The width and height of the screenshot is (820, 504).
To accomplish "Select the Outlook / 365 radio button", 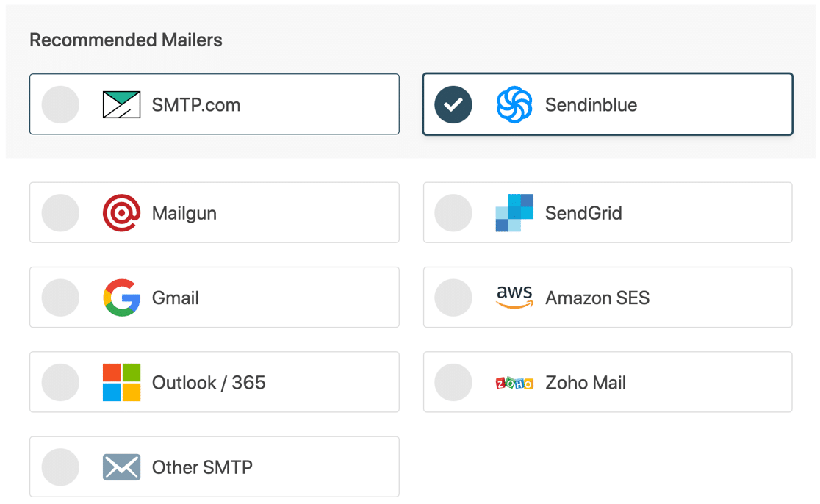I will coord(60,381).
